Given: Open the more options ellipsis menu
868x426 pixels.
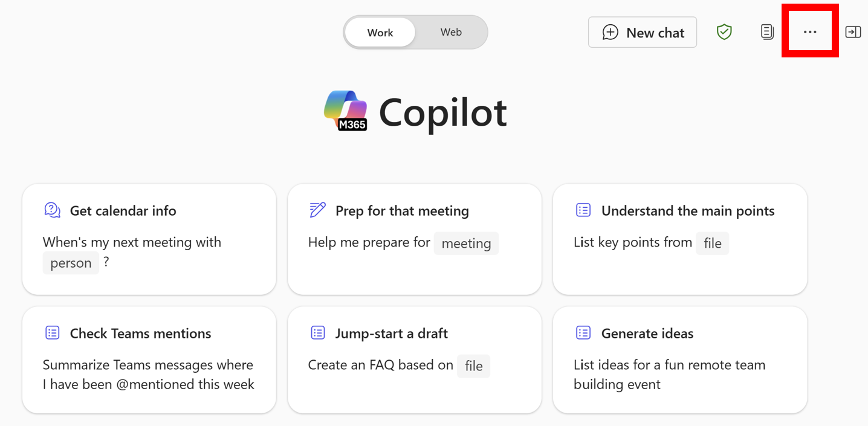Looking at the screenshot, I should [x=810, y=31].
